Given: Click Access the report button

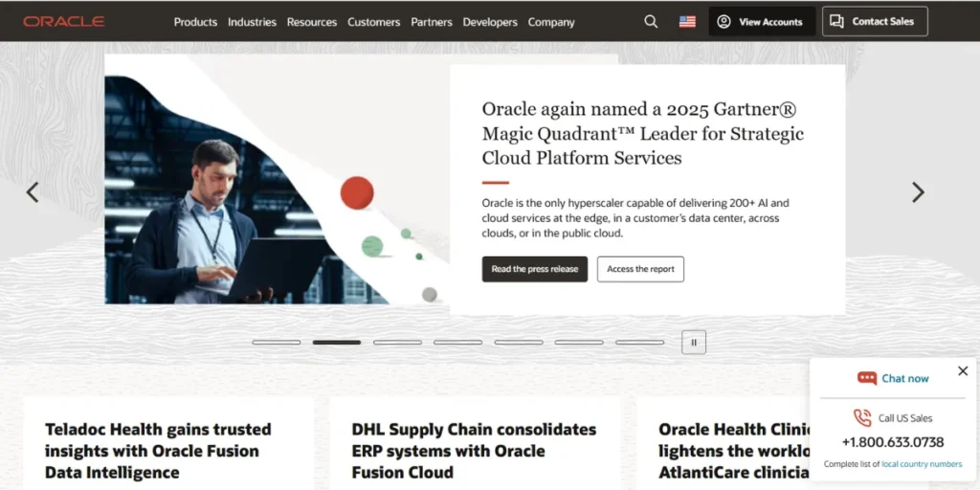Looking at the screenshot, I should tap(640, 269).
